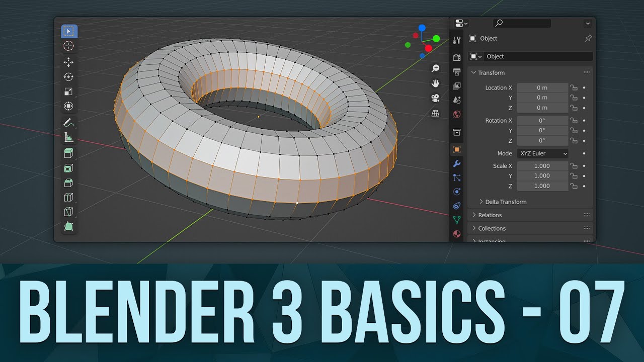The height and width of the screenshot is (362, 644).
Task: Select the Scale tool
Action: click(69, 92)
